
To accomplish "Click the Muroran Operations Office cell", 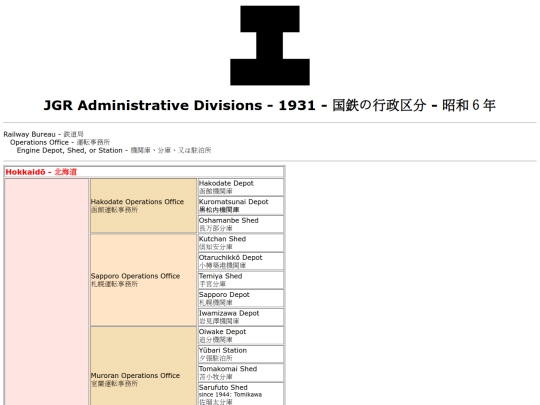I will pos(143,366).
